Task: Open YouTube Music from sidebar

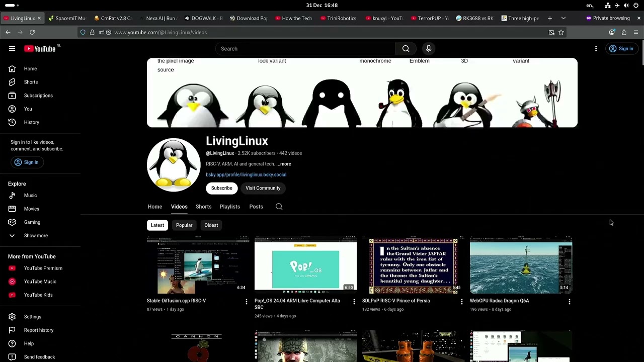Action: pyautogui.click(x=40, y=282)
